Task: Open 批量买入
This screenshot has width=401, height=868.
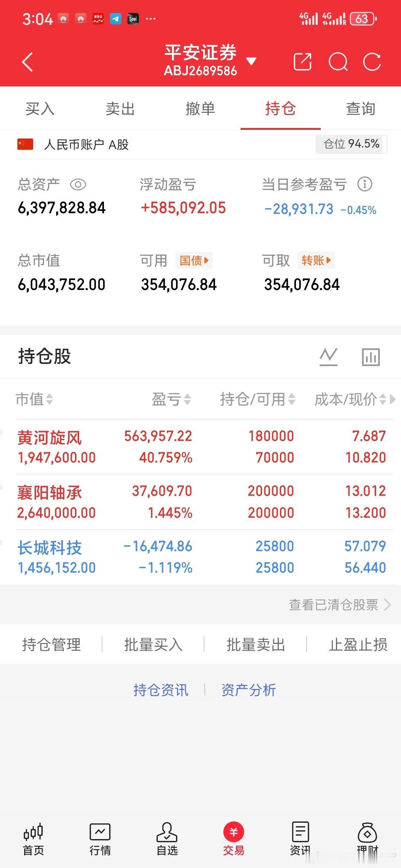Action: click(x=153, y=644)
